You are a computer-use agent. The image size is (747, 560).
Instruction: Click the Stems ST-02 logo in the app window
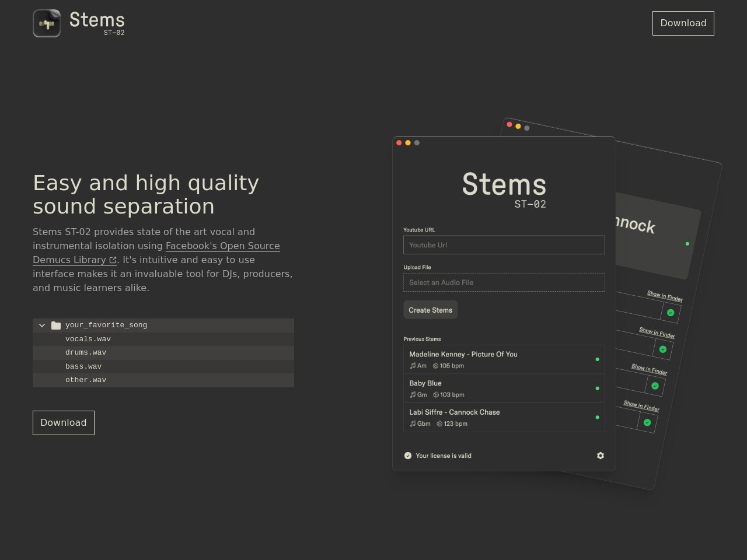(504, 190)
